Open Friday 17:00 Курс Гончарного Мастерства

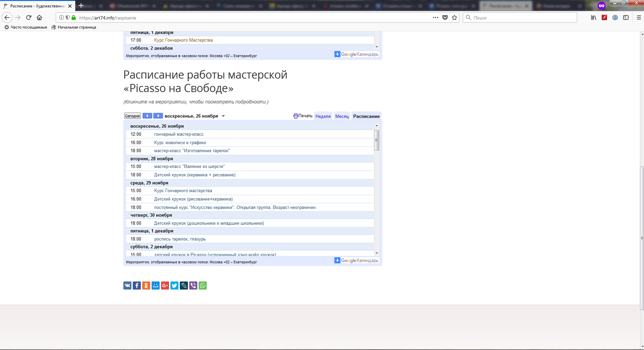pos(183,40)
